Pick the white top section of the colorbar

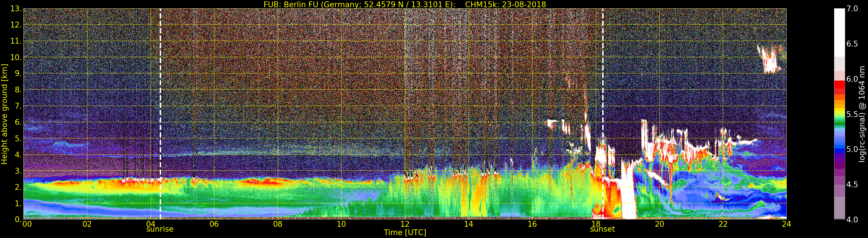click(x=839, y=32)
